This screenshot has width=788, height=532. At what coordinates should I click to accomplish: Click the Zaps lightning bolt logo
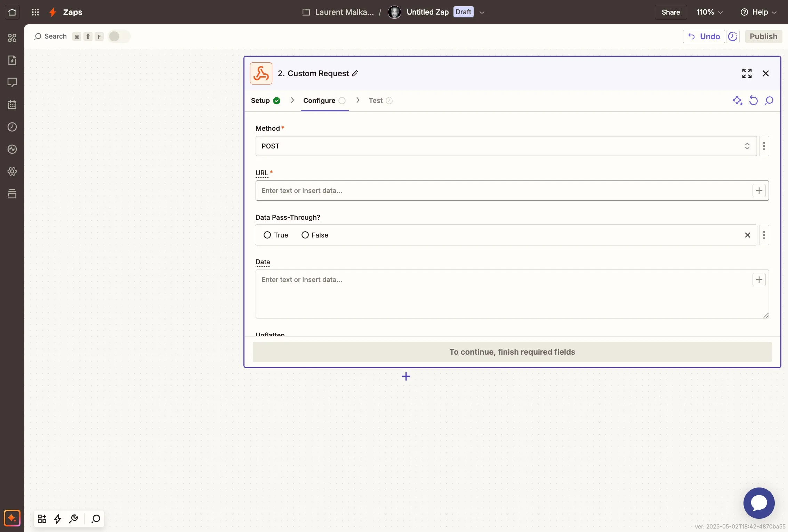pyautogui.click(x=53, y=12)
